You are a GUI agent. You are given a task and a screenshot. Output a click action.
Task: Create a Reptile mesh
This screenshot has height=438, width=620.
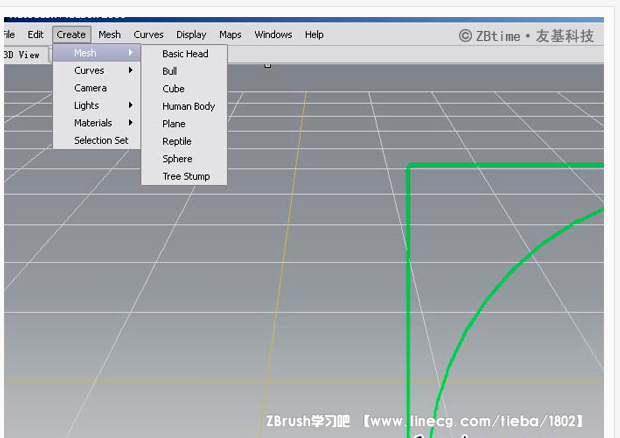(x=184, y=141)
